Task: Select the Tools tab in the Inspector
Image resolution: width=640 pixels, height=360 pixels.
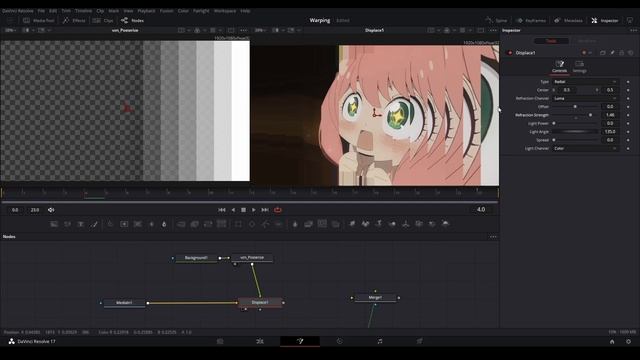Action: [x=551, y=41]
